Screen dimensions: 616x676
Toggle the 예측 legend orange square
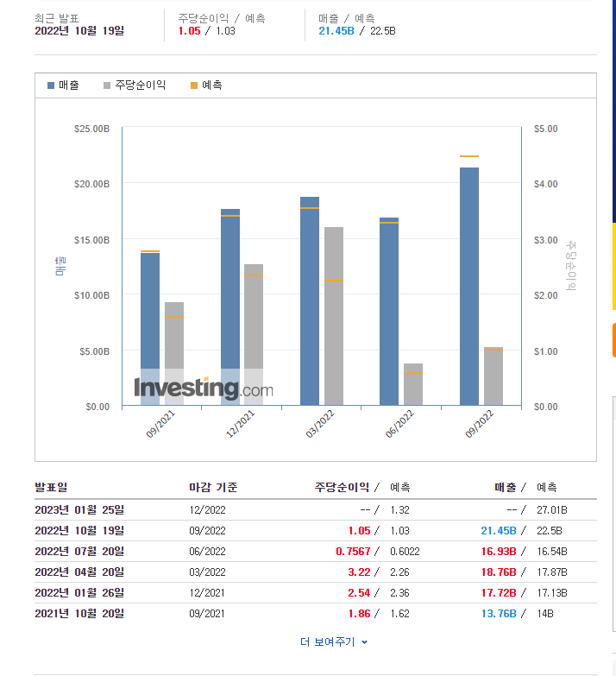tap(194, 85)
